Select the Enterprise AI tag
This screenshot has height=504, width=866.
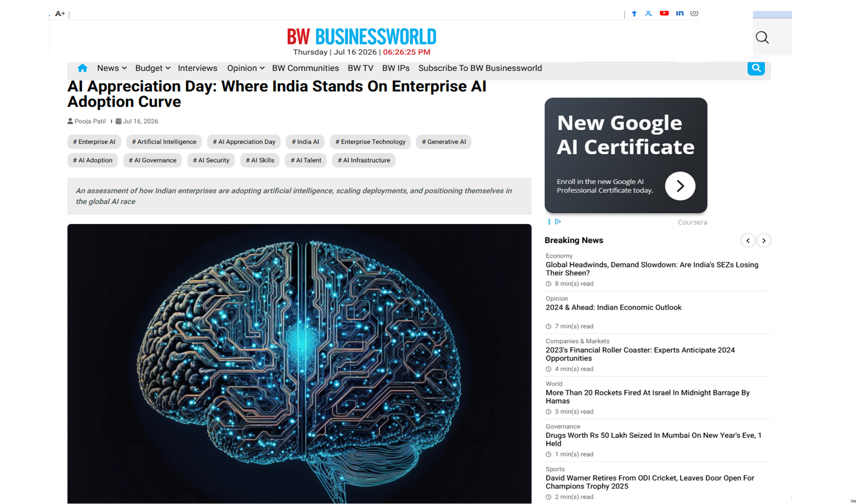(x=94, y=142)
